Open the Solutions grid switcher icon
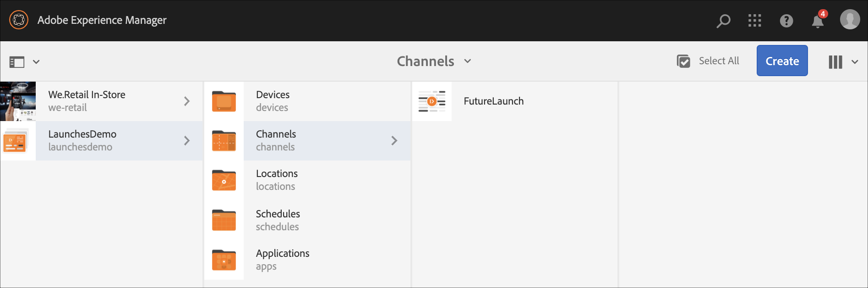Viewport: 868px width, 288px height. [754, 21]
